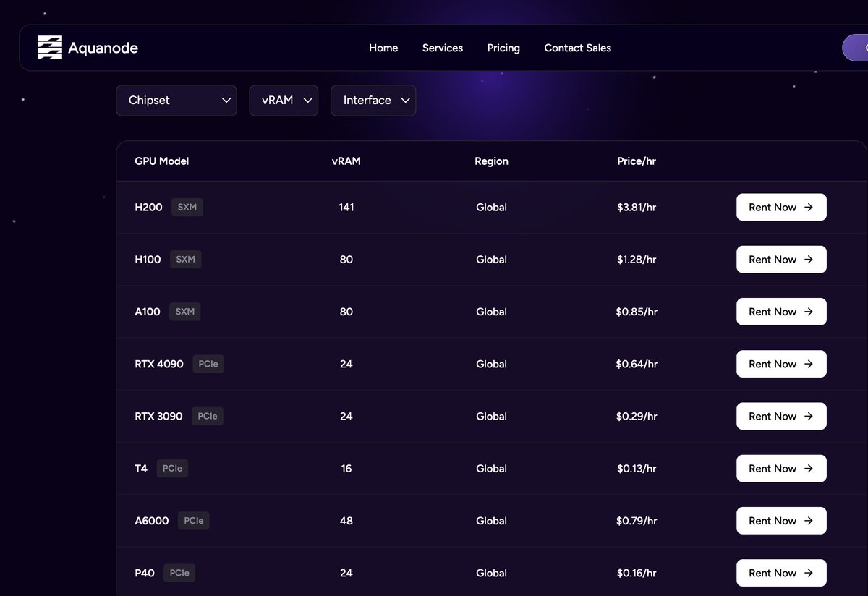
Task: Click the PCIe tag beside P40
Action: [179, 573]
